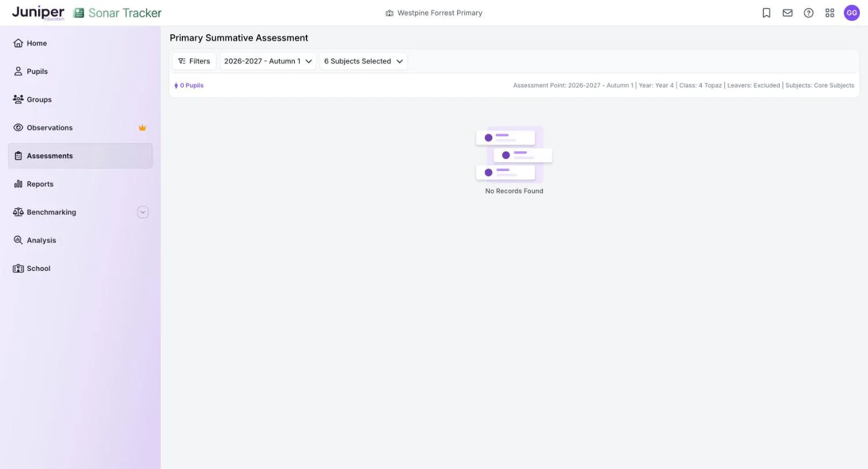Image resolution: width=868 pixels, height=469 pixels.
Task: Open the Filters button
Action: pyautogui.click(x=194, y=61)
